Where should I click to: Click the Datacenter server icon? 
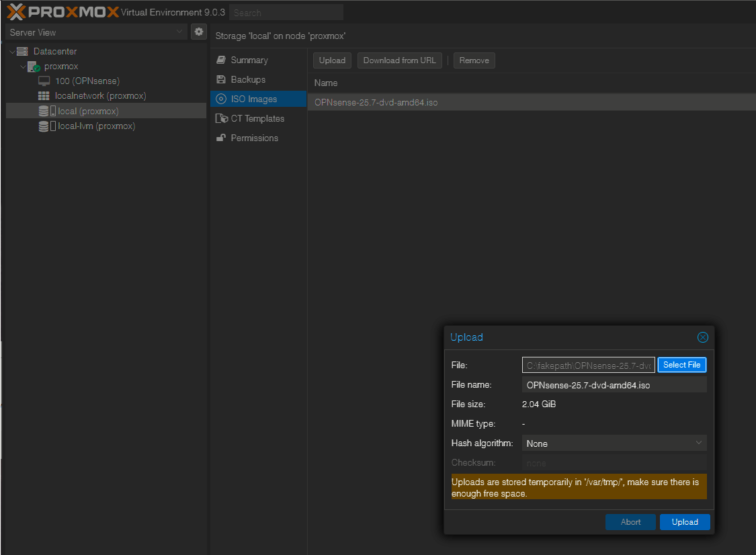click(22, 51)
